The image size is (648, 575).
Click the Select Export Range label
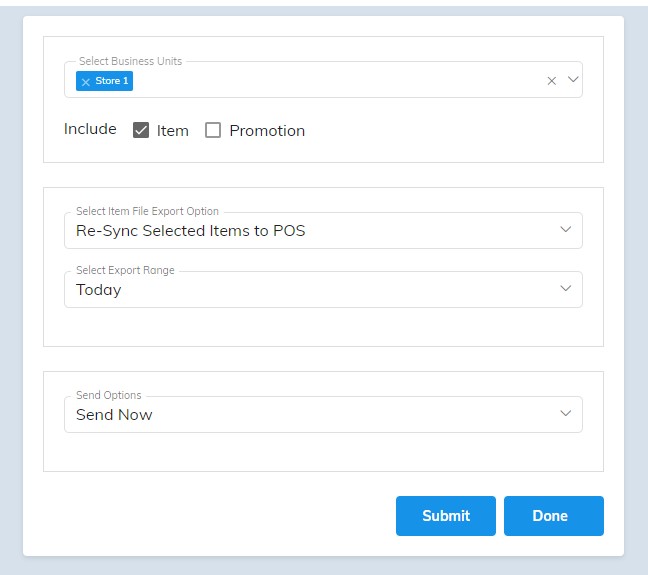125,270
